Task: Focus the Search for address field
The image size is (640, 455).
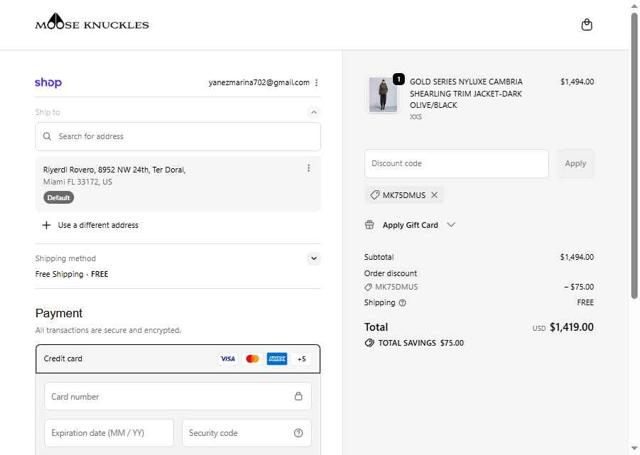Action: pos(180,136)
